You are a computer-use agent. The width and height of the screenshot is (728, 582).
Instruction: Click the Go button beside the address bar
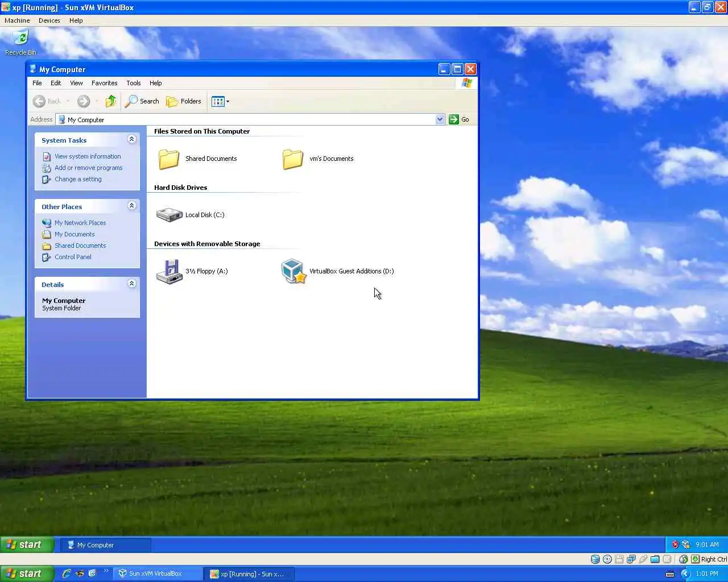[459, 119]
